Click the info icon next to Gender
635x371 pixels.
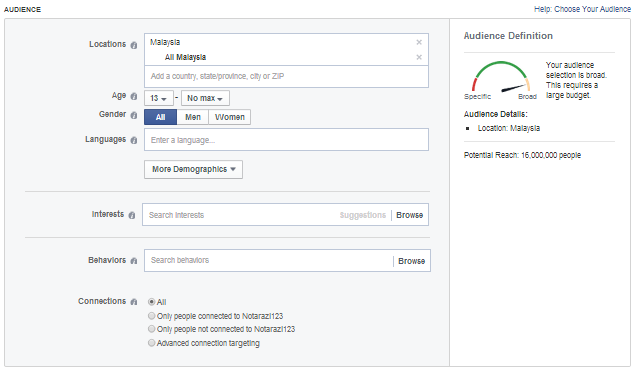pyautogui.click(x=134, y=115)
